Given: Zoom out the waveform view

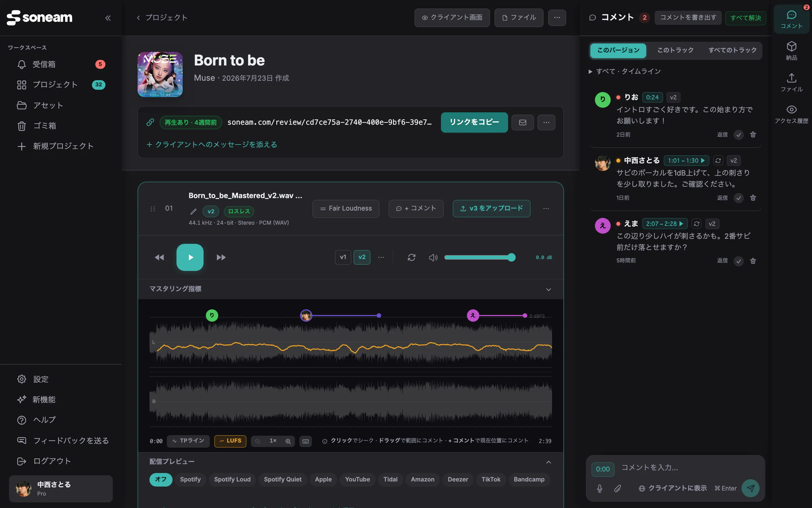Looking at the screenshot, I should tap(258, 441).
